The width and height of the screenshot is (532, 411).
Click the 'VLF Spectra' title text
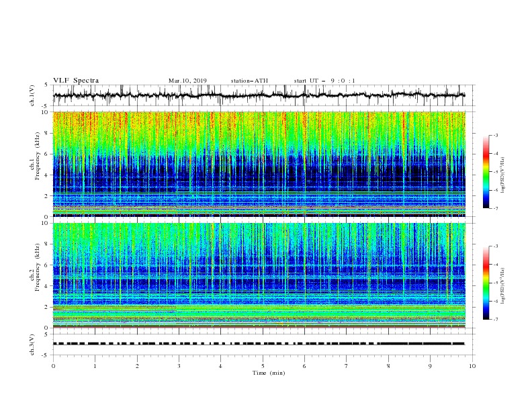point(76,81)
